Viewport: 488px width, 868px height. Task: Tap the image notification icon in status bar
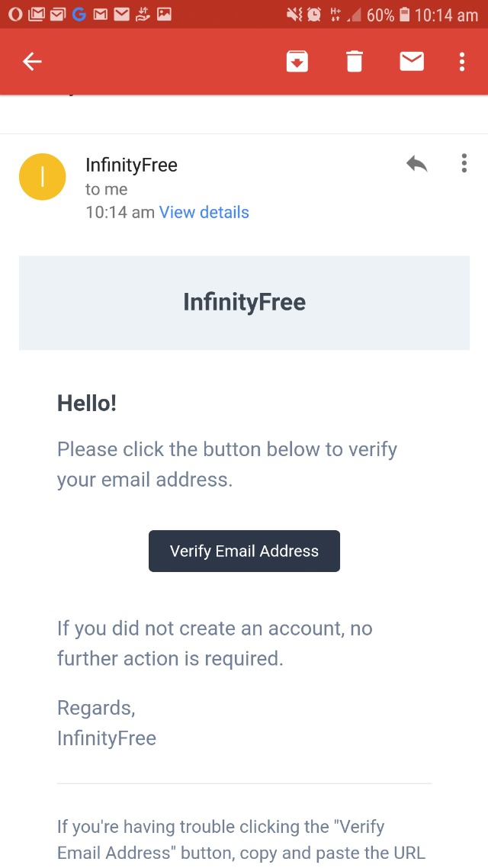[164, 14]
